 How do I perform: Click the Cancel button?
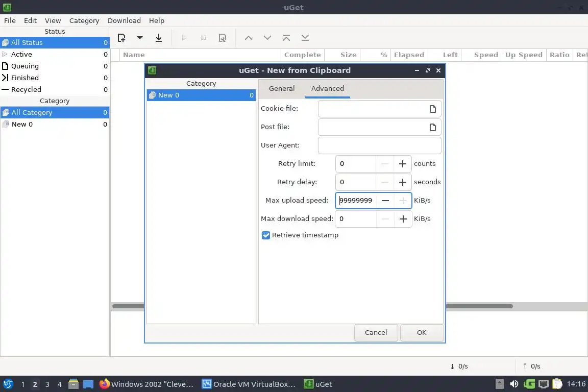[376, 333]
